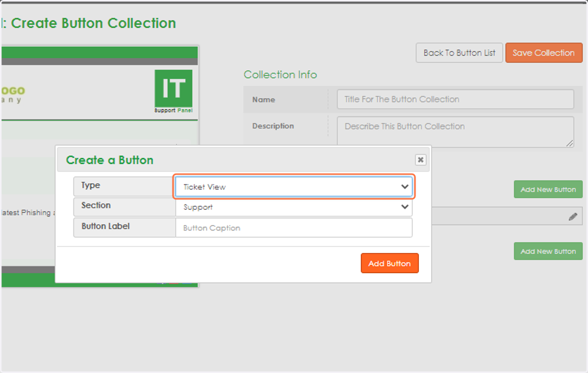This screenshot has width=588, height=373.
Task: Click the upper Add New Button
Action: pos(548,189)
